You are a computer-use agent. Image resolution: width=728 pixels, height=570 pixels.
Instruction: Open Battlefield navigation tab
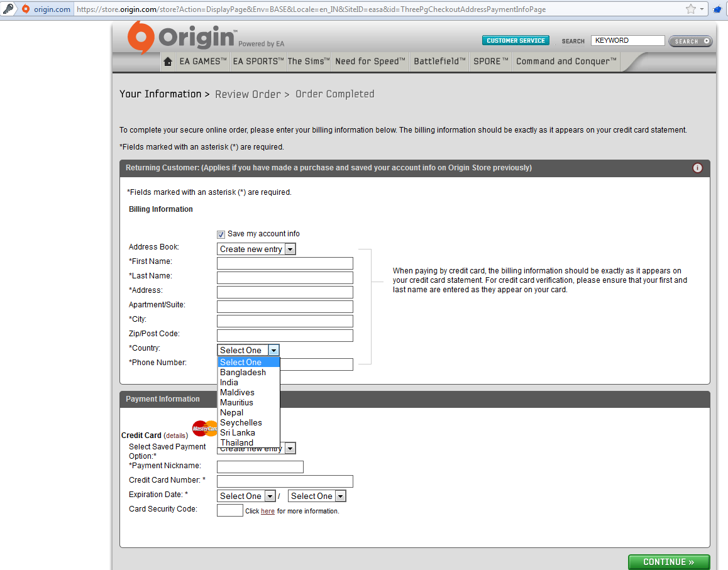[439, 62]
